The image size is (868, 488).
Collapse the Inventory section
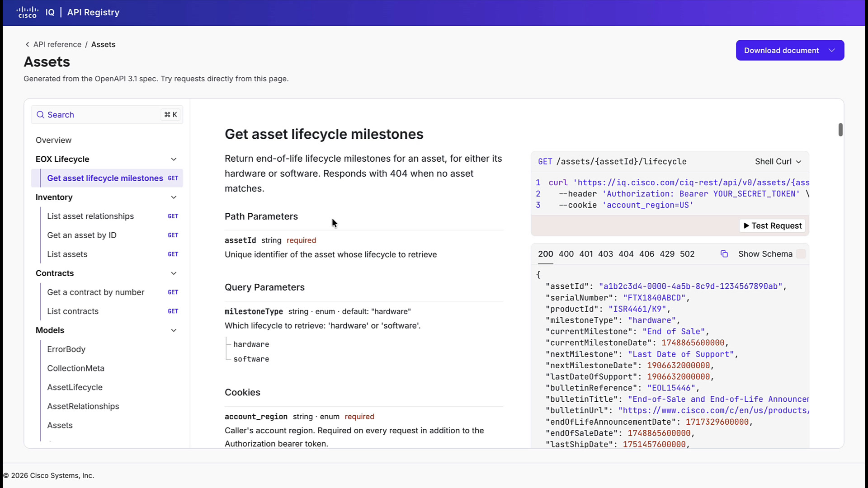pyautogui.click(x=174, y=197)
